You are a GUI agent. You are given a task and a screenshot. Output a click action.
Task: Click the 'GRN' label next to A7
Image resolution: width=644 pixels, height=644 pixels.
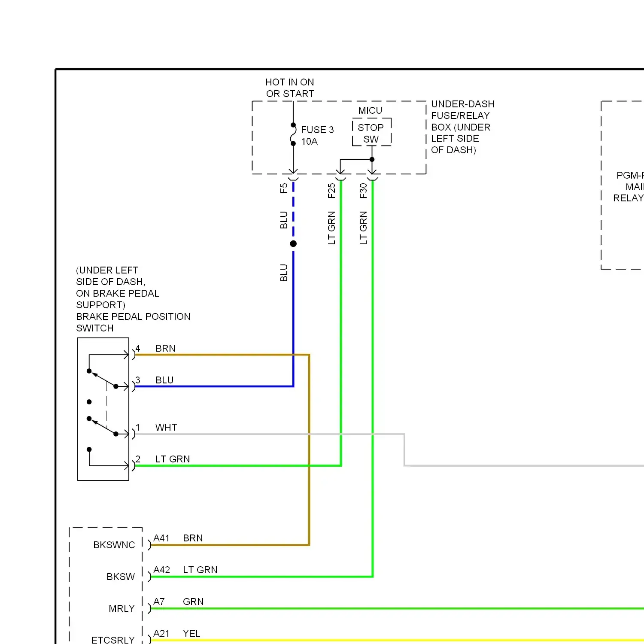[x=193, y=601]
